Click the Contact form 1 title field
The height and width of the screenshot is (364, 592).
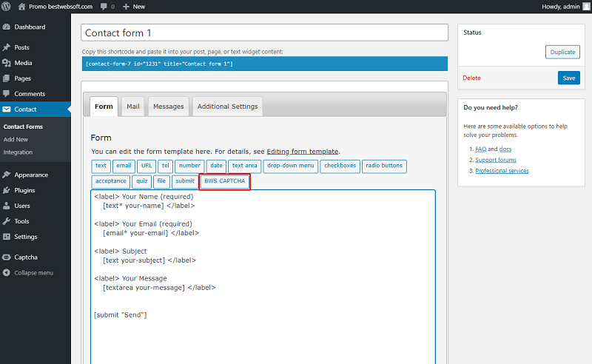coord(265,33)
